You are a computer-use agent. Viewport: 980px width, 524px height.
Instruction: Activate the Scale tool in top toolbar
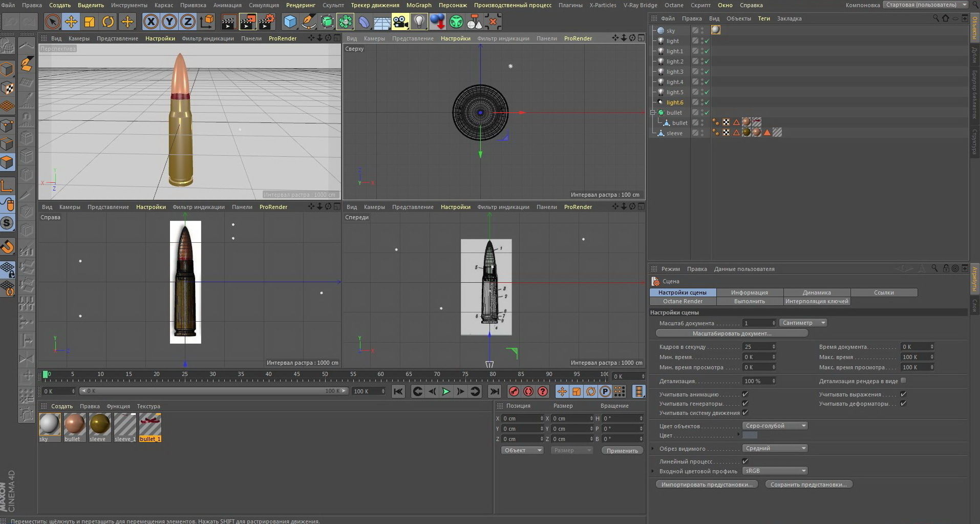pos(90,22)
